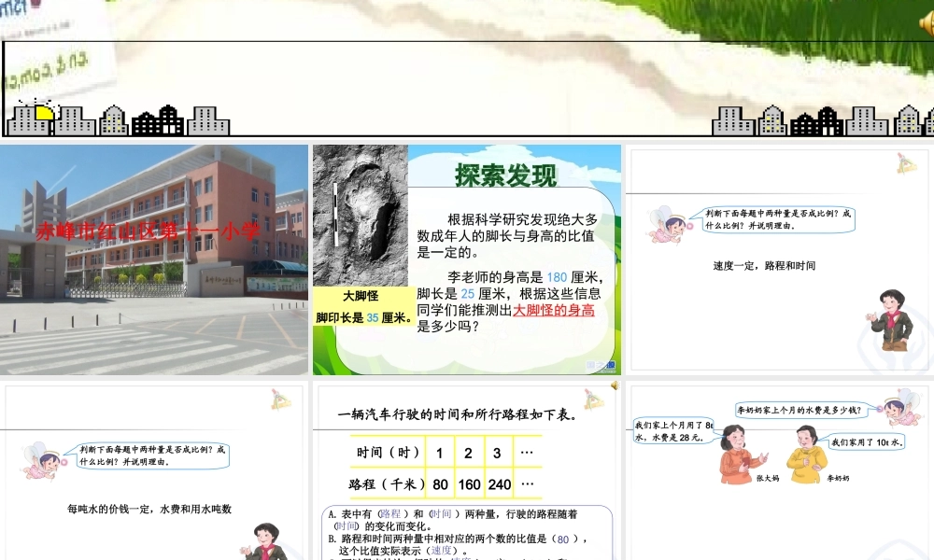Viewport: 934px width, 560px height.
Task: Click the sound speaker icon beside the car table slide
Action: [615, 385]
